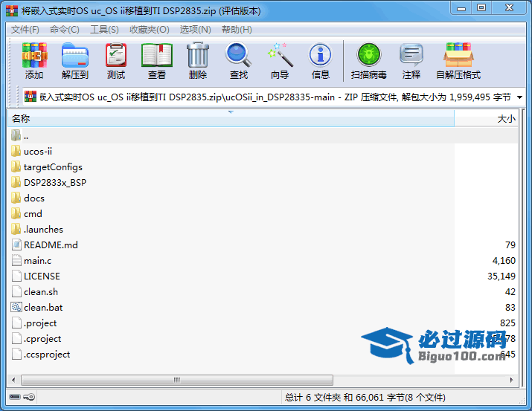The height and width of the screenshot is (411, 532).
Task: Click the size value 35,149
Action: pyautogui.click(x=501, y=276)
